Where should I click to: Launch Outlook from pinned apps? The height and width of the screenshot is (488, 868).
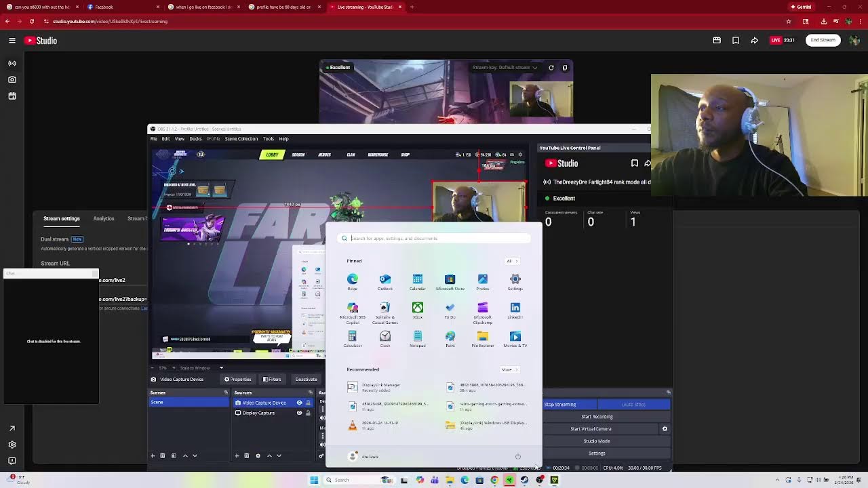pos(385,282)
